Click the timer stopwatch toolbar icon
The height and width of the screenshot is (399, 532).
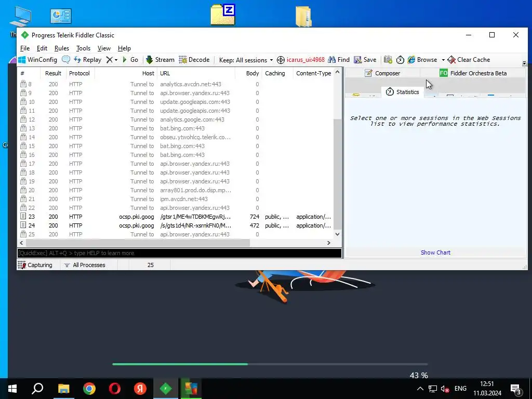point(401,60)
